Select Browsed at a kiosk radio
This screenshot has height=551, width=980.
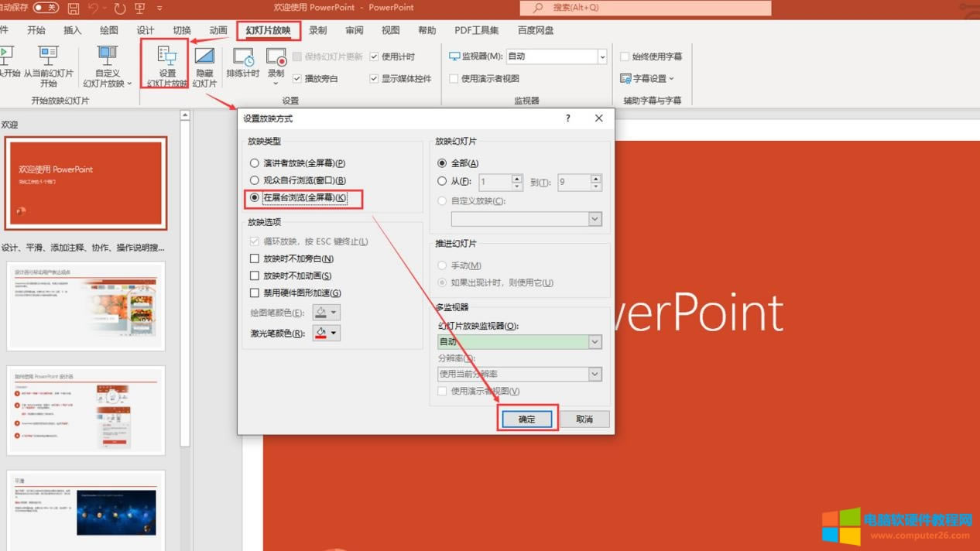pos(255,197)
